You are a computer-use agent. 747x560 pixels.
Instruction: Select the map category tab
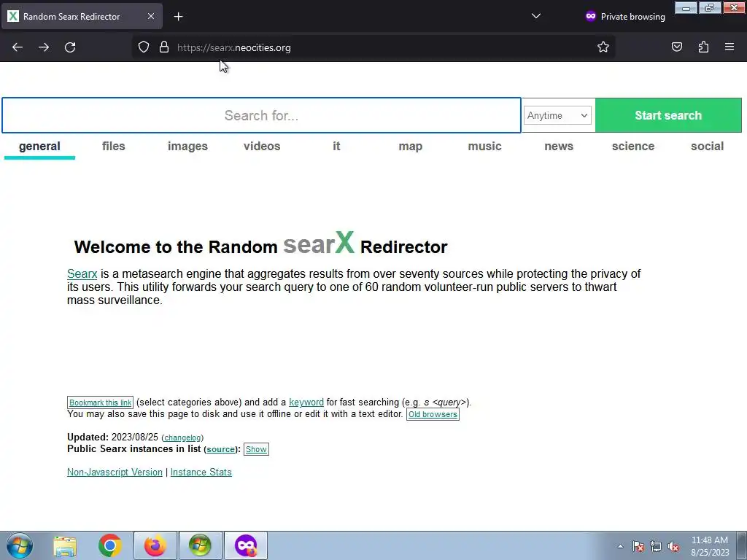[411, 146]
